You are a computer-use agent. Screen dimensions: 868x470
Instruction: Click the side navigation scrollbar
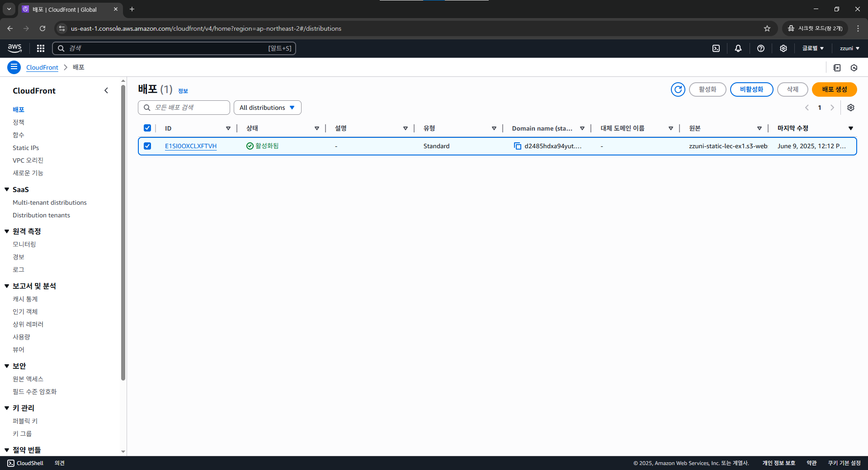click(123, 233)
